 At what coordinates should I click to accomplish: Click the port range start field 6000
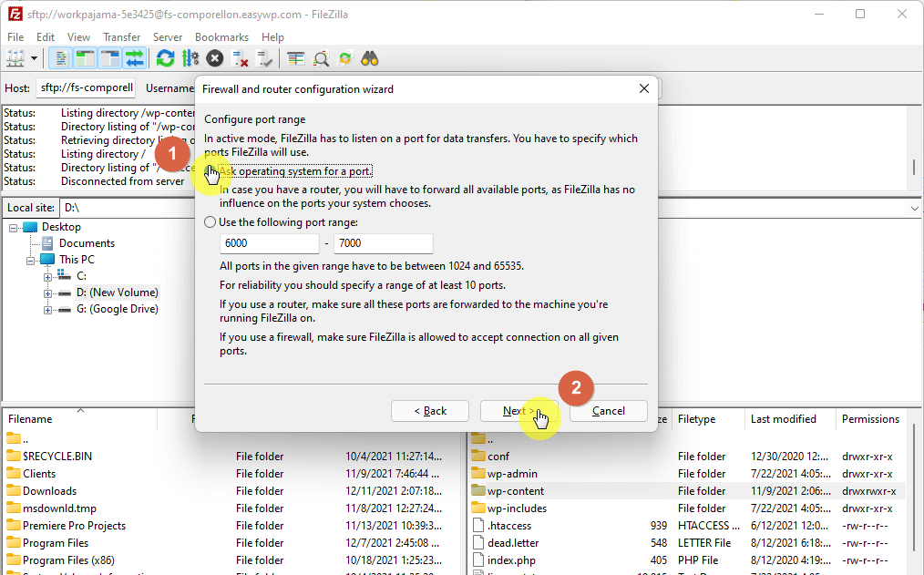coord(270,243)
